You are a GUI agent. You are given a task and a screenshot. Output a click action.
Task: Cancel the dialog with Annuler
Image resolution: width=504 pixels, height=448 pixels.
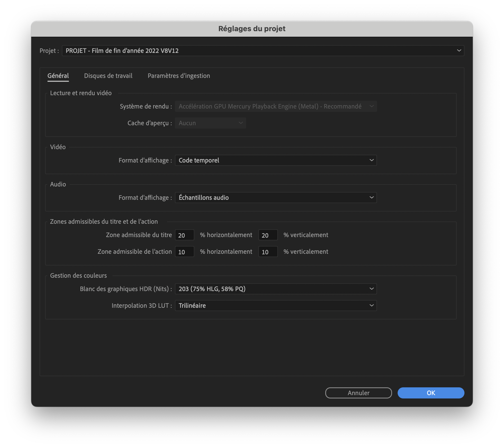[x=358, y=393]
